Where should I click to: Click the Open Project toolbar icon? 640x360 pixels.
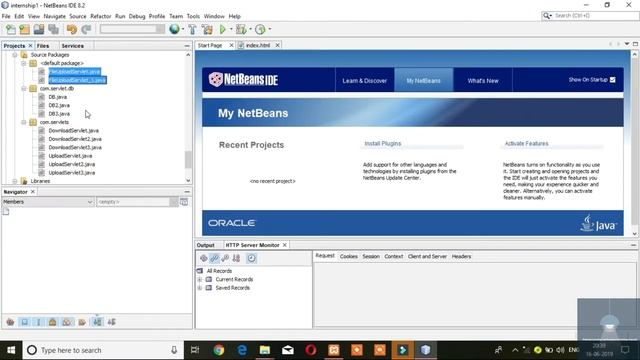tap(39, 29)
